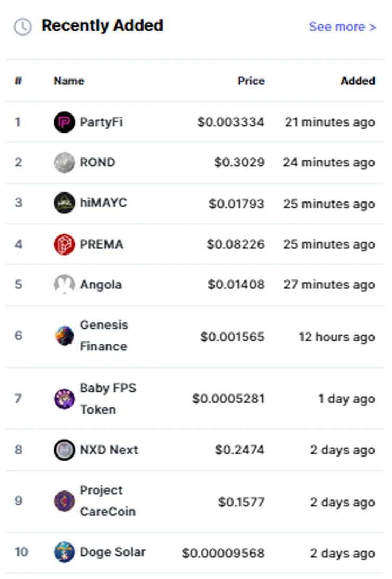Open the PartyFi coin name link

(101, 122)
